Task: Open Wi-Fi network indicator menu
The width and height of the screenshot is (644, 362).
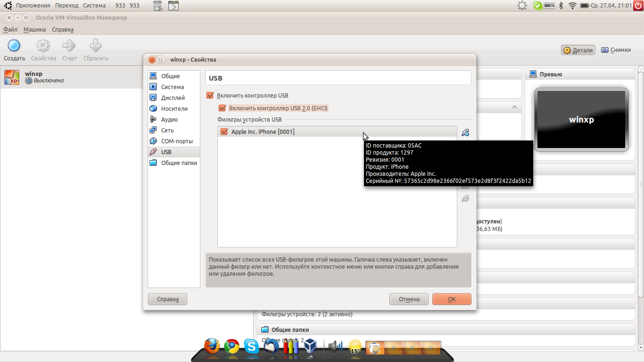Action: coord(572,6)
